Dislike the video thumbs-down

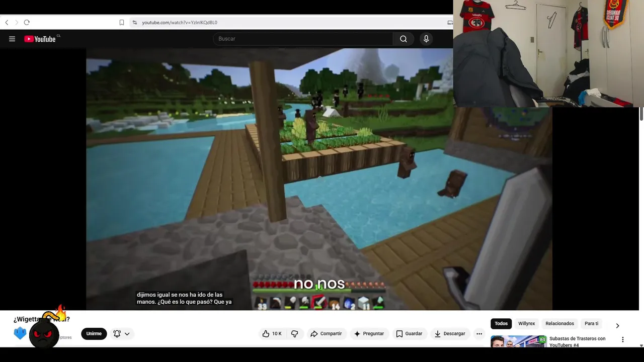(x=295, y=334)
